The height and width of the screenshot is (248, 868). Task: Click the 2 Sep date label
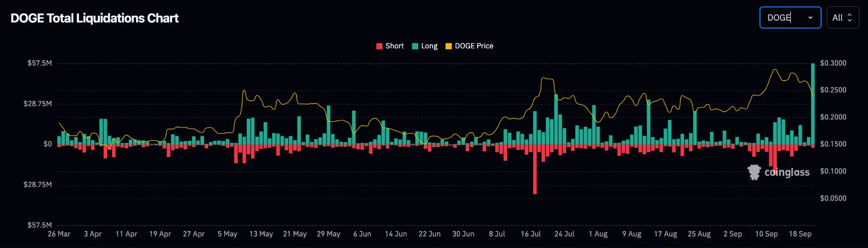click(x=733, y=234)
